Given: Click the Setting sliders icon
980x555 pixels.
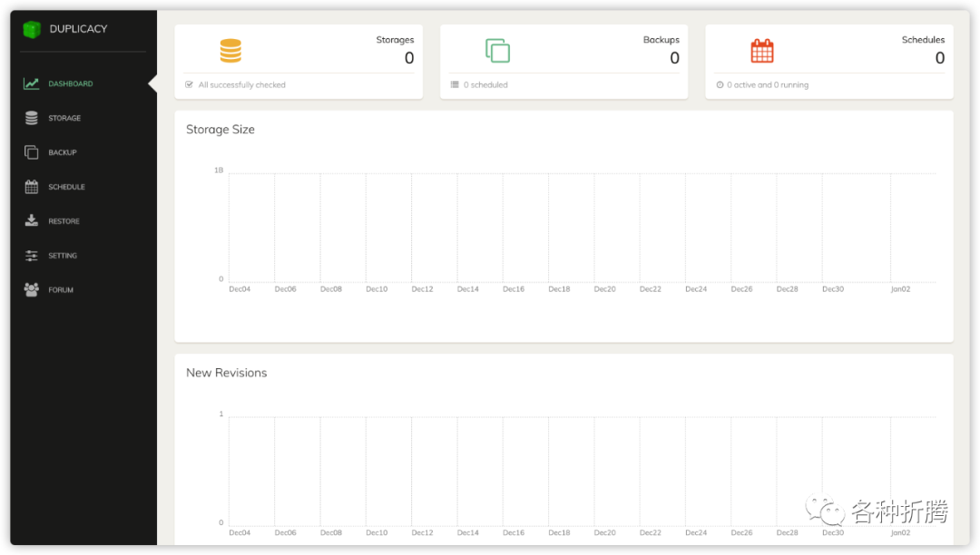Looking at the screenshot, I should point(31,256).
